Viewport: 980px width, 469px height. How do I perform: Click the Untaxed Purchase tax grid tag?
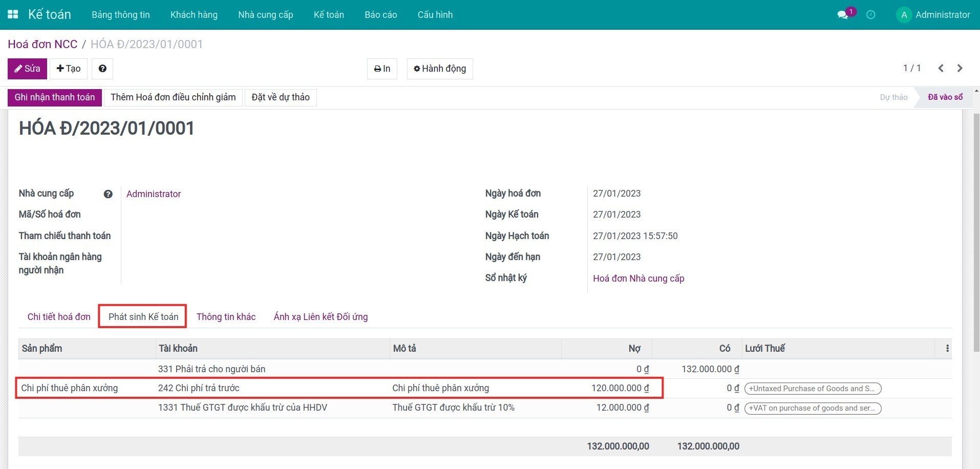812,389
